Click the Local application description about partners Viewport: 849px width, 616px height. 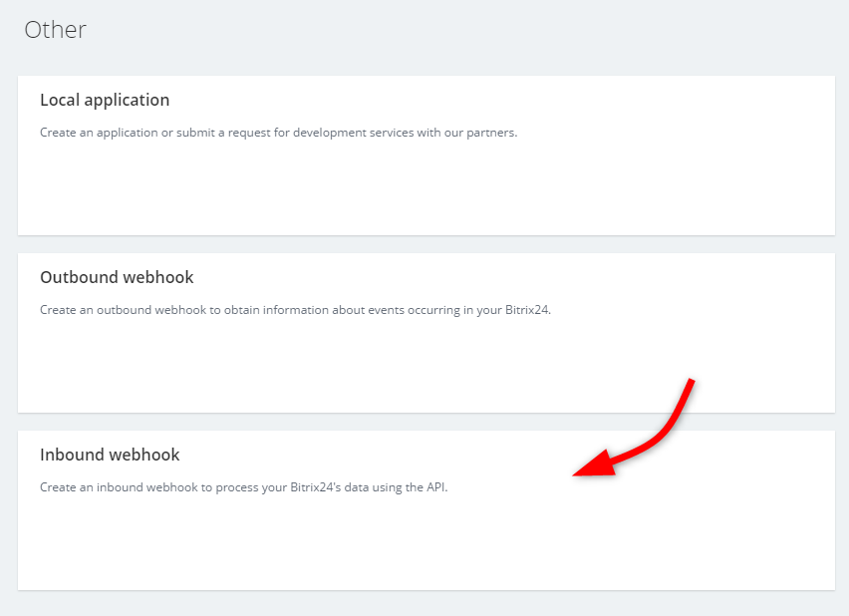(x=278, y=133)
